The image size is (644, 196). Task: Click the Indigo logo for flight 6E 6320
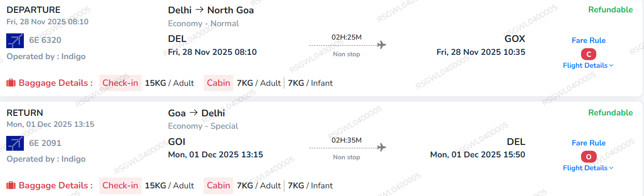pyautogui.click(x=15, y=41)
